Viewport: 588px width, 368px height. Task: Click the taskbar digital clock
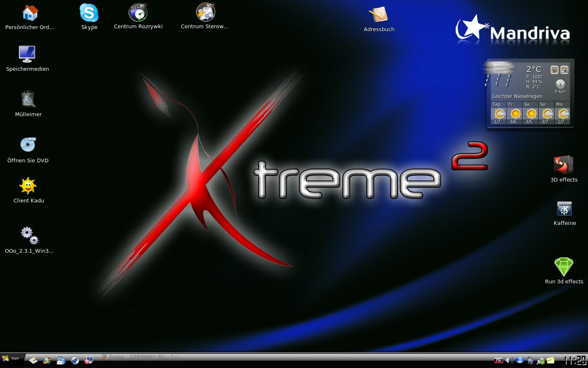pyautogui.click(x=575, y=360)
